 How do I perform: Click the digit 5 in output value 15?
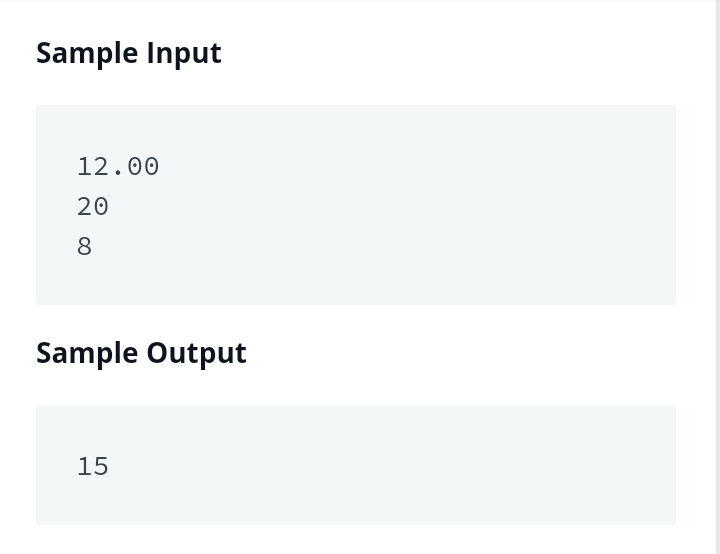[101, 466]
